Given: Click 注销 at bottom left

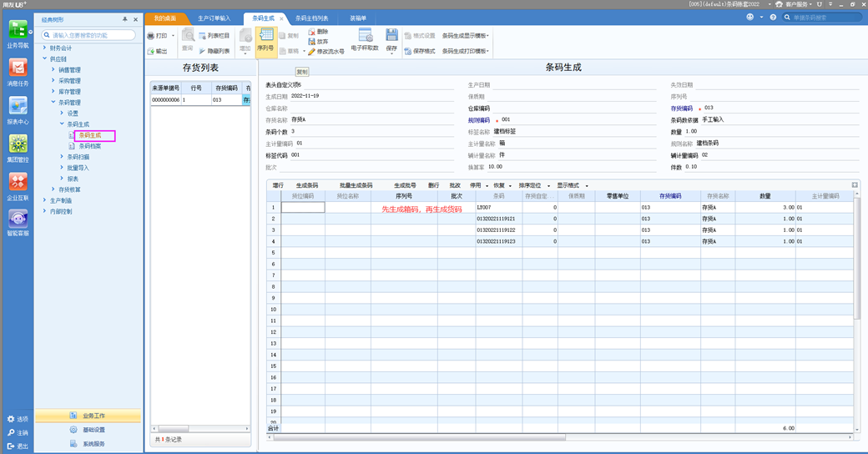Looking at the screenshot, I should (18, 432).
